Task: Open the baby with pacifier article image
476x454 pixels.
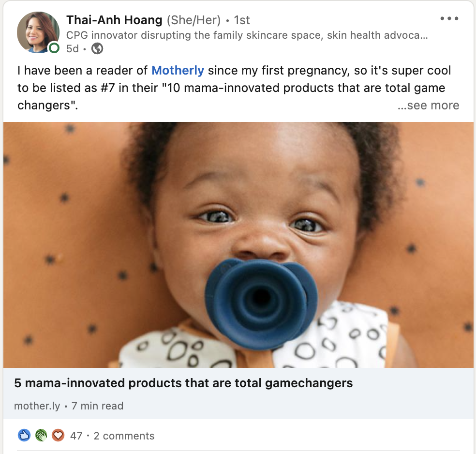Action: click(x=238, y=244)
